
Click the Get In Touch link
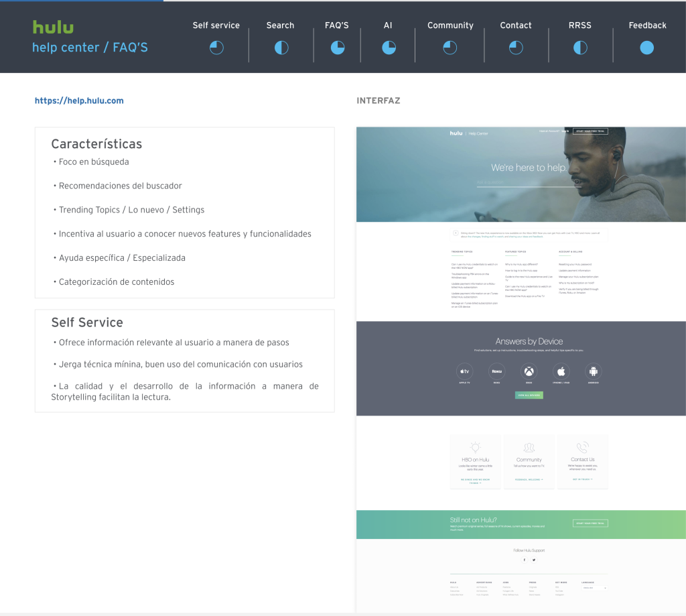(582, 479)
